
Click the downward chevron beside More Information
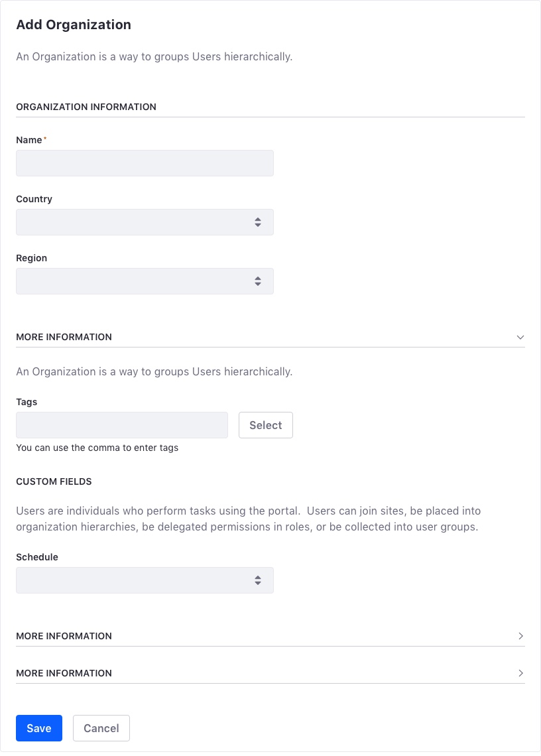tap(520, 337)
